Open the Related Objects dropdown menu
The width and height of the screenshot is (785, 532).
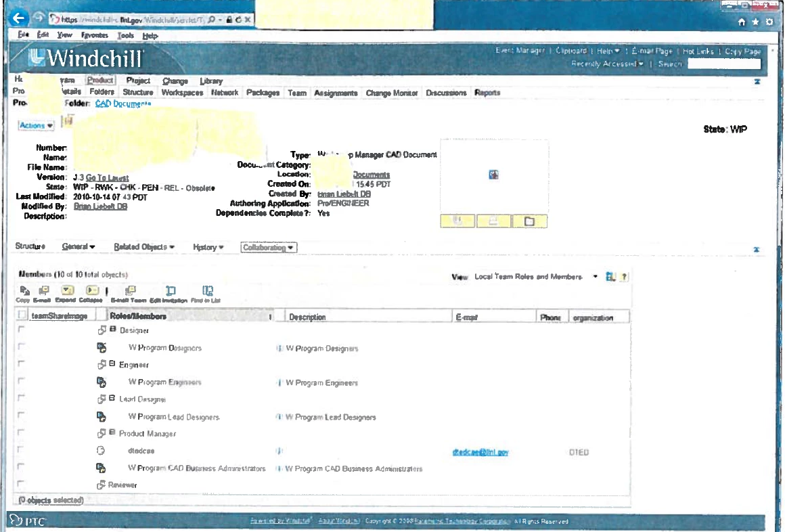[x=144, y=247]
